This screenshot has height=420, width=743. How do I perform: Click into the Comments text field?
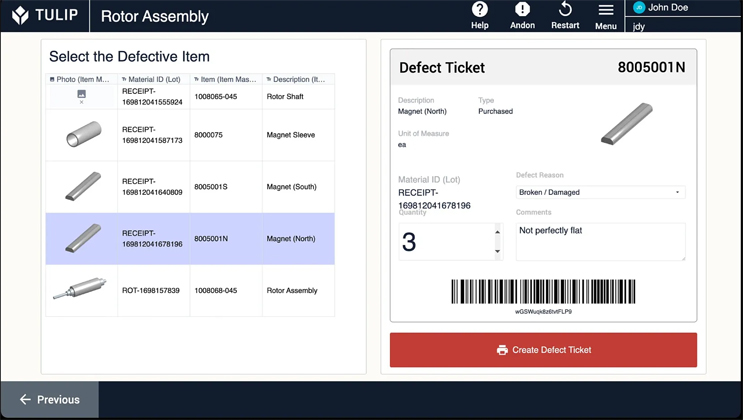pos(600,241)
